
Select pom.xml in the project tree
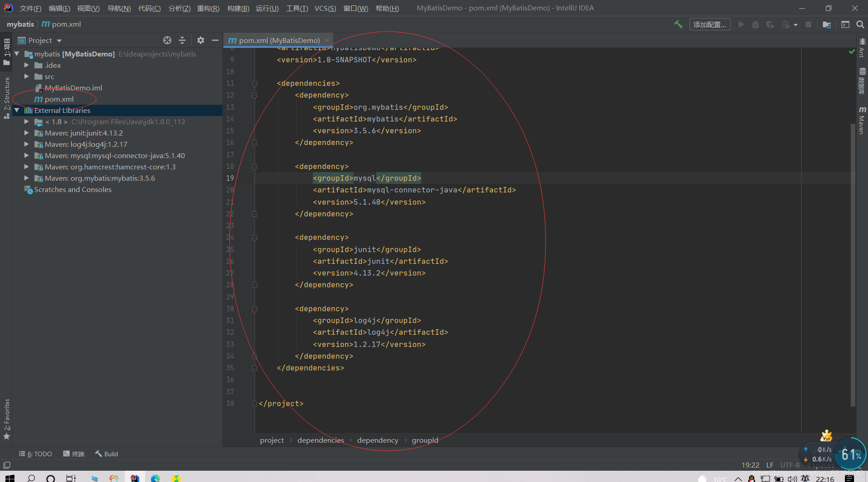click(59, 99)
